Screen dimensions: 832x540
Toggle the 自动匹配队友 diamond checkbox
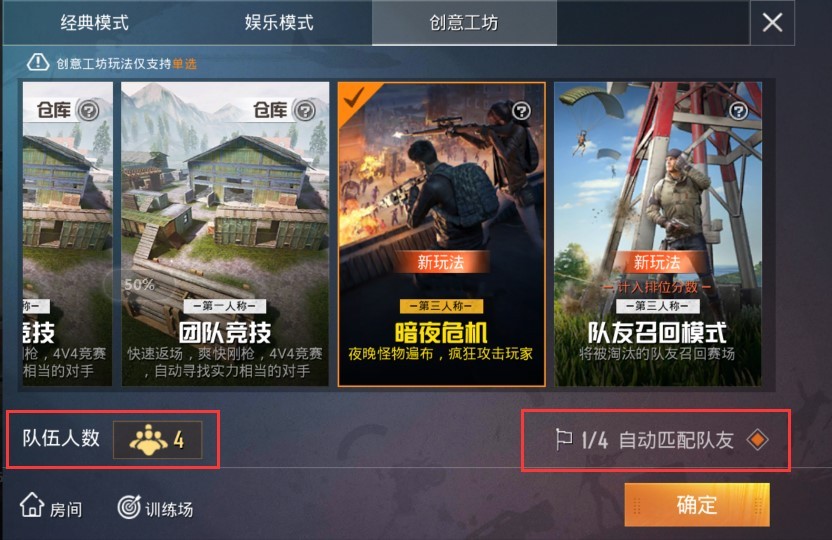[757, 439]
